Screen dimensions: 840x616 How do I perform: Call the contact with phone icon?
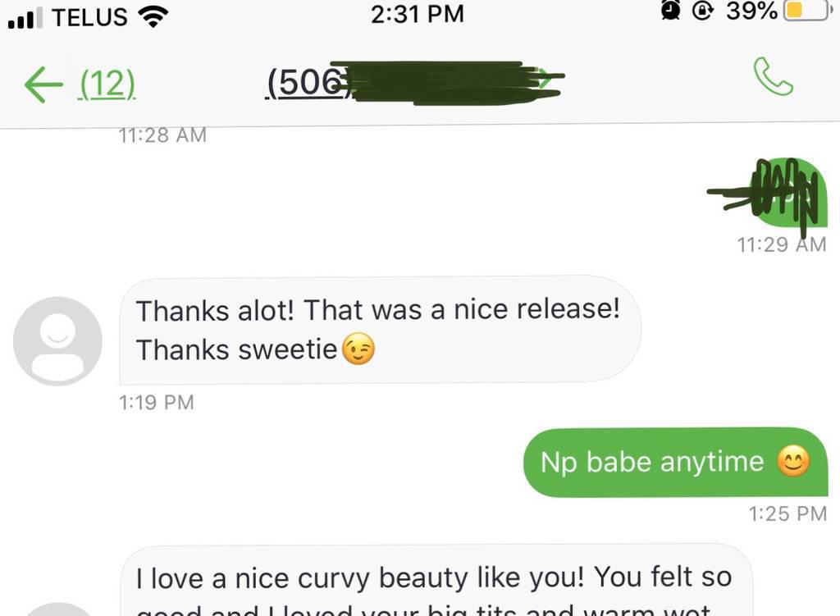click(x=773, y=76)
